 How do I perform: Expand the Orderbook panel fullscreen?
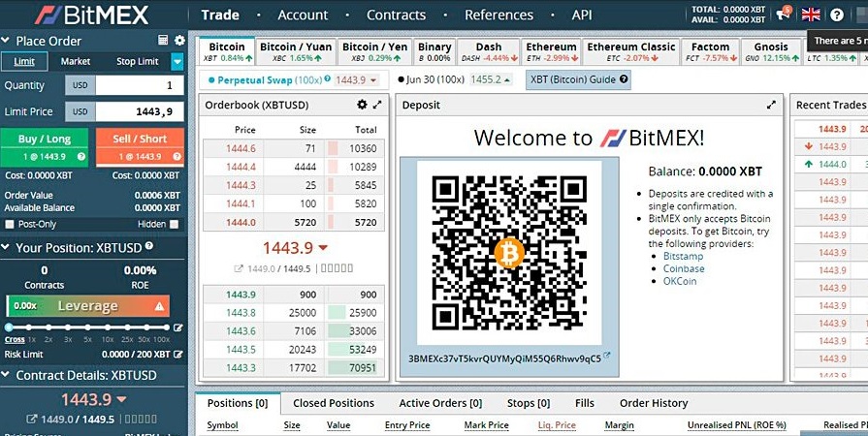pos(377,105)
